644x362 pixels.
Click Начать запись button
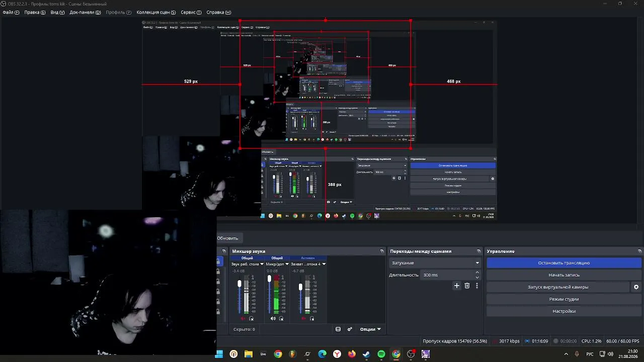[x=564, y=275]
